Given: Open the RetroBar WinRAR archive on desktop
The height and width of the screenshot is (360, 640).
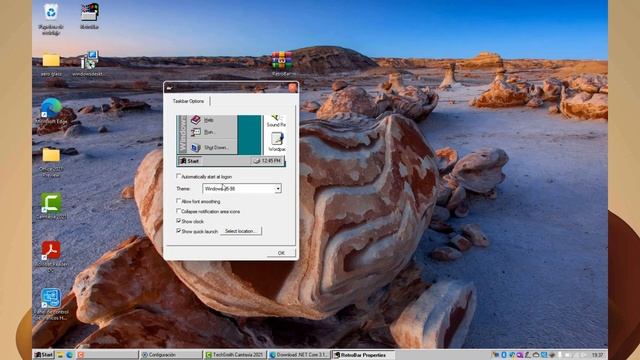Looking at the screenshot, I should click(282, 64).
